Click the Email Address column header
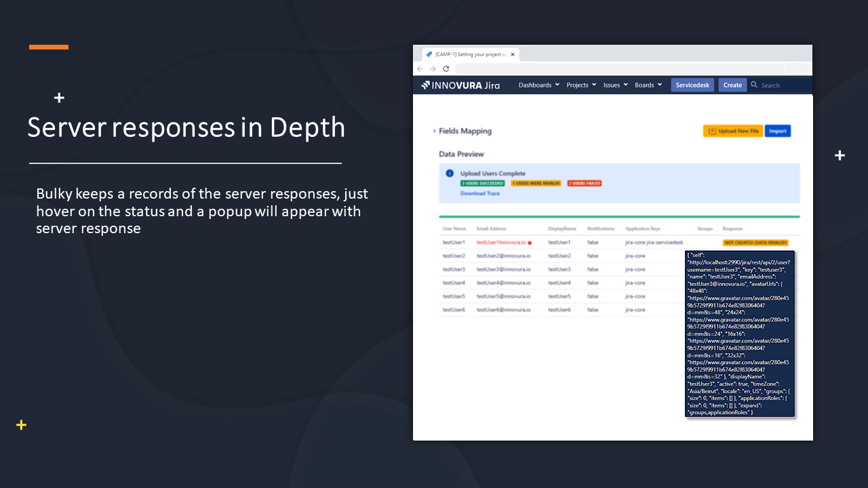 [492, 229]
